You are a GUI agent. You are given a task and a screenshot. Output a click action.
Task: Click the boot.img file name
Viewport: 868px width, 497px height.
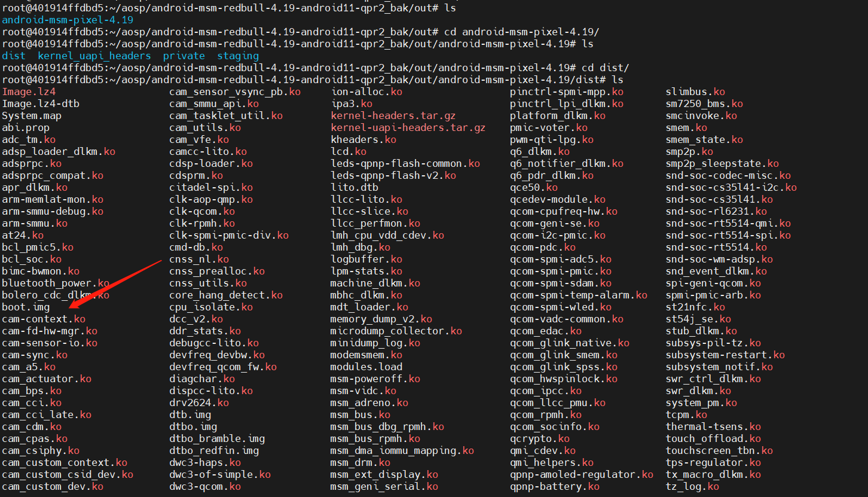coord(26,307)
